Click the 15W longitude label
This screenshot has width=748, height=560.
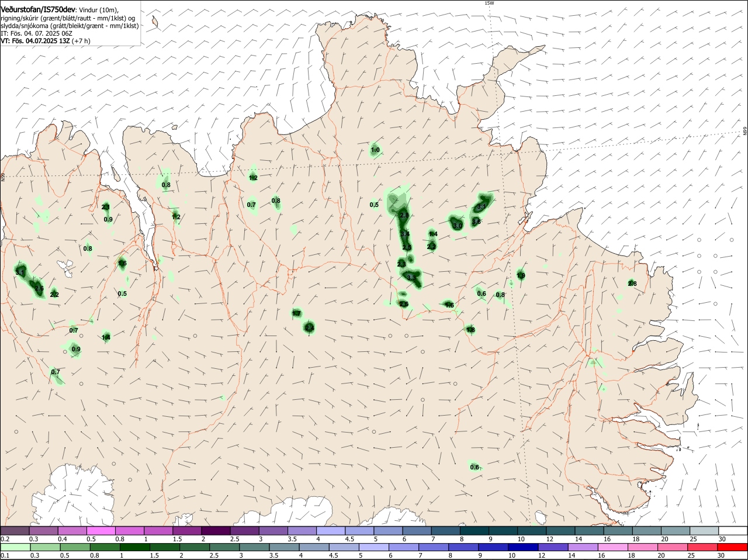(489, 3)
